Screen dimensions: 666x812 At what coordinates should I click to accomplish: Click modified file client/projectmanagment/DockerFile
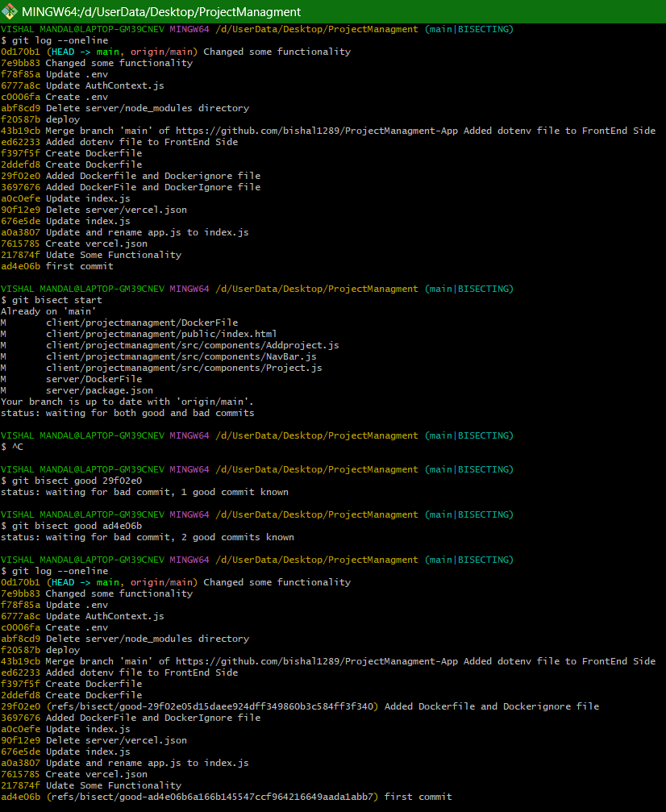(119, 323)
